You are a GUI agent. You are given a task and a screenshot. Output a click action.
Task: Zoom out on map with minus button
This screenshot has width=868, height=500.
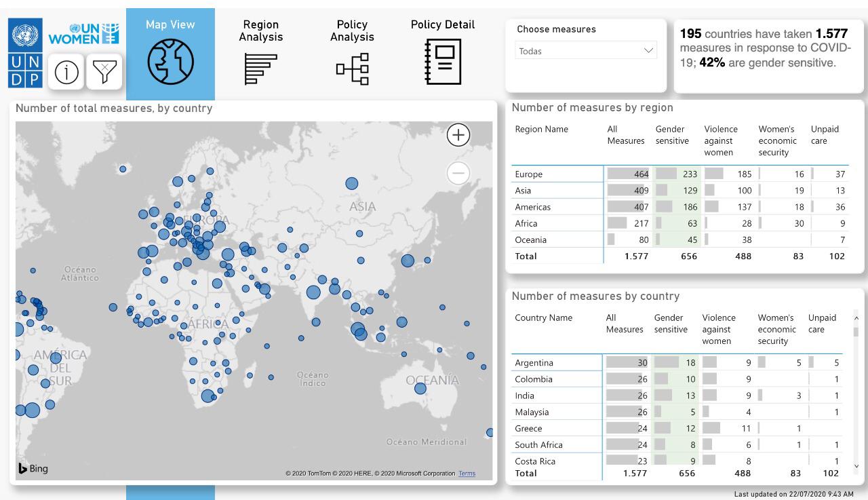[x=458, y=173]
